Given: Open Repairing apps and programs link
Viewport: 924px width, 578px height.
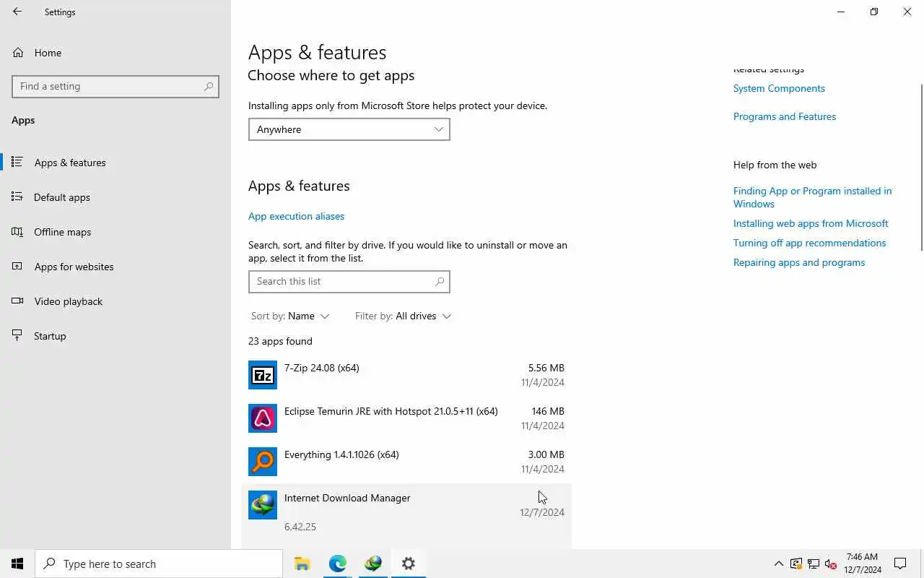Looking at the screenshot, I should 799,262.
